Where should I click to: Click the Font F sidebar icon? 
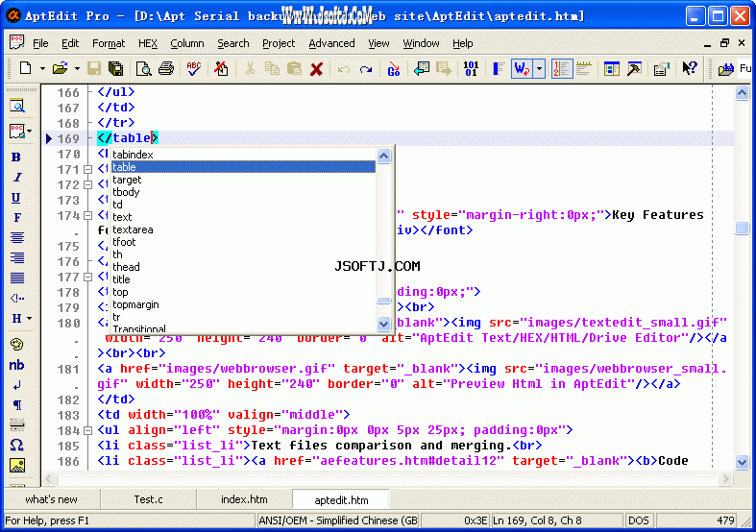click(17, 217)
